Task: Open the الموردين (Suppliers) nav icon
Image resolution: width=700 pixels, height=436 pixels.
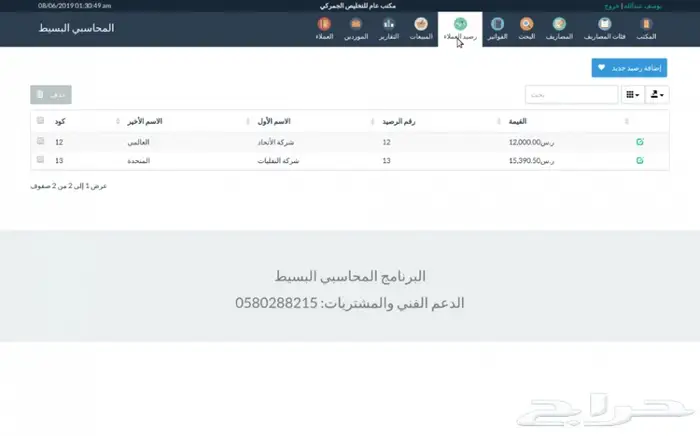Action: click(x=356, y=29)
